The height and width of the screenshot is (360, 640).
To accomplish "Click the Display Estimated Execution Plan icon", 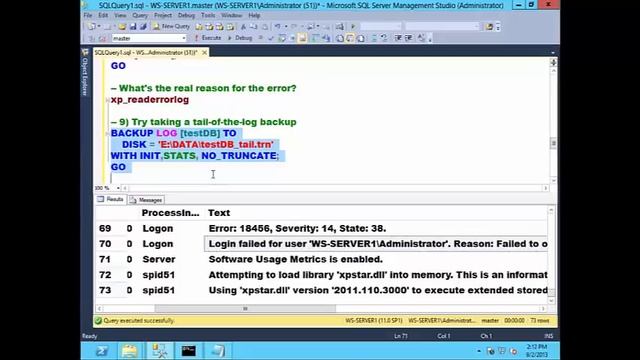I will tap(282, 38).
